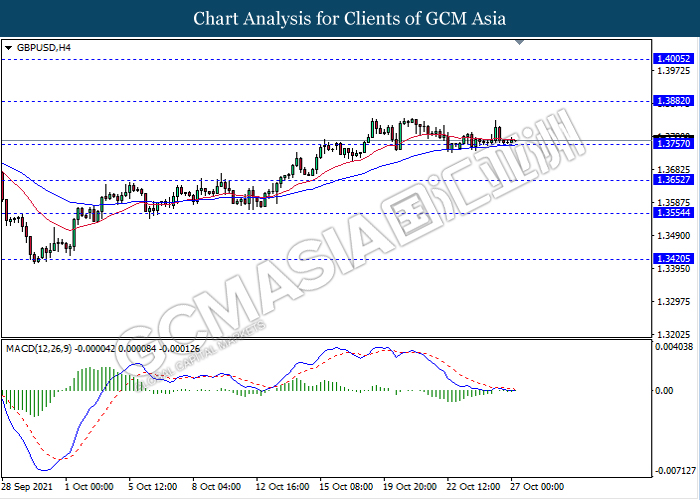Image resolution: width=700 pixels, height=500 pixels.
Task: Click the 1.32975 price scale value
Action: tap(674, 302)
